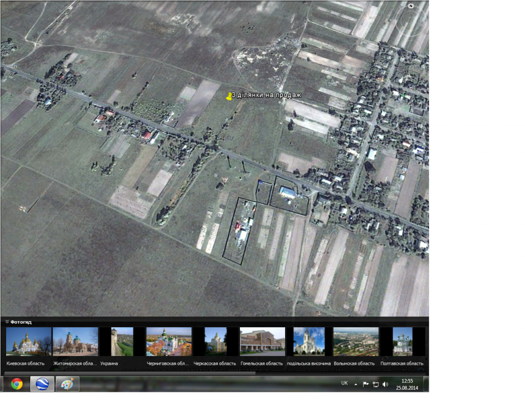Select the Черниговская область photo thumbnail
Viewport: 525px width, 420px height.
[x=169, y=341]
